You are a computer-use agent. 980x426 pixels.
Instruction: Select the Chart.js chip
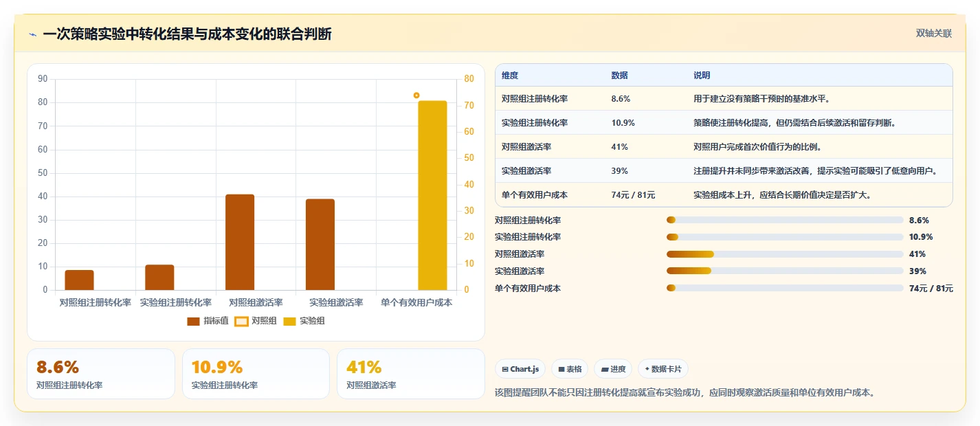click(520, 369)
